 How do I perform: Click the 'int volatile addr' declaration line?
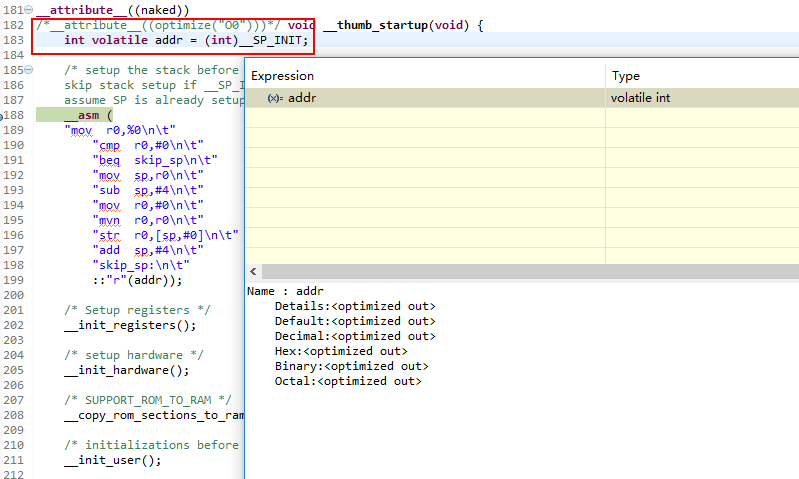click(186, 40)
